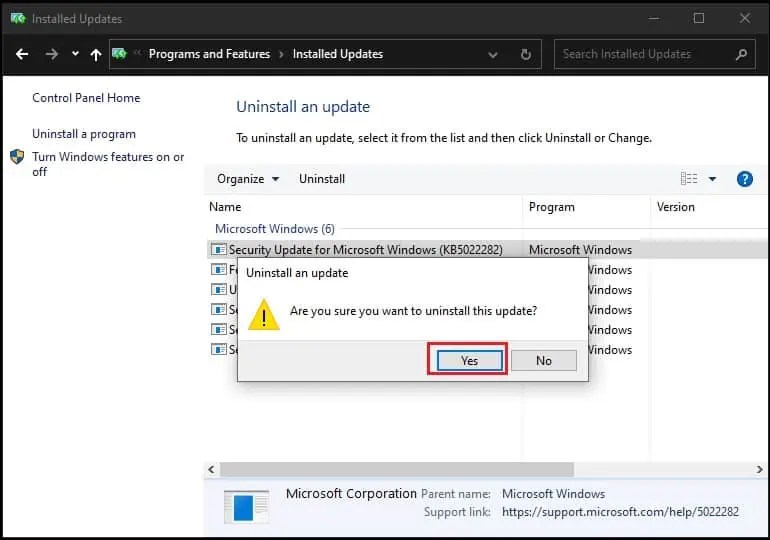
Task: Open help with the blue question icon
Action: (744, 179)
